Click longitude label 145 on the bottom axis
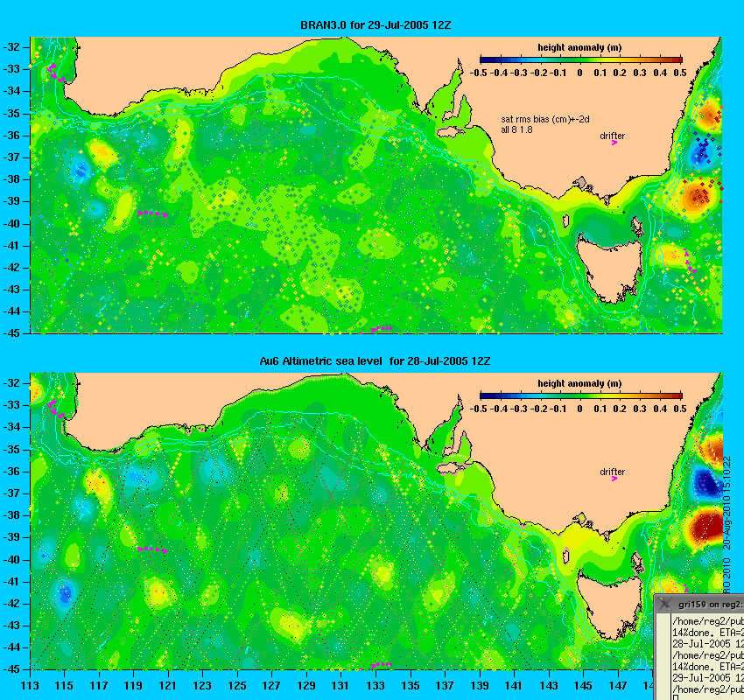The image size is (744, 700). (583, 685)
